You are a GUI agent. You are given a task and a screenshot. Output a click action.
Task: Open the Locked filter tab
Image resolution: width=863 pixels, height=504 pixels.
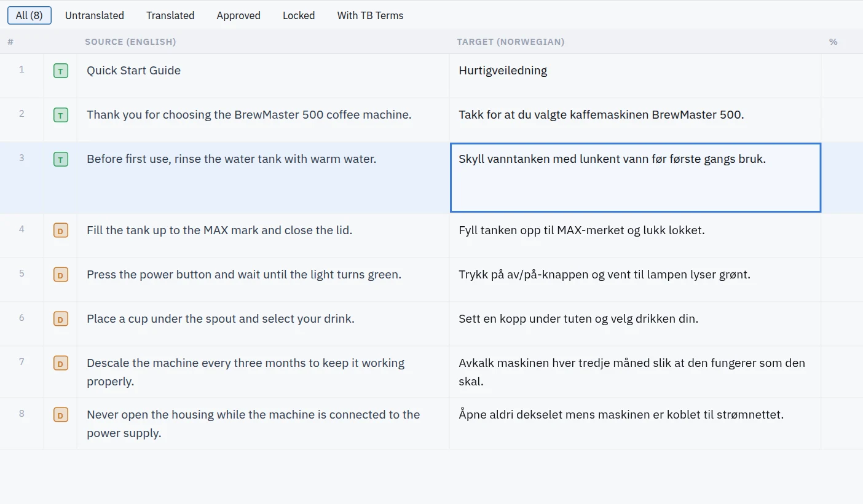coord(299,15)
